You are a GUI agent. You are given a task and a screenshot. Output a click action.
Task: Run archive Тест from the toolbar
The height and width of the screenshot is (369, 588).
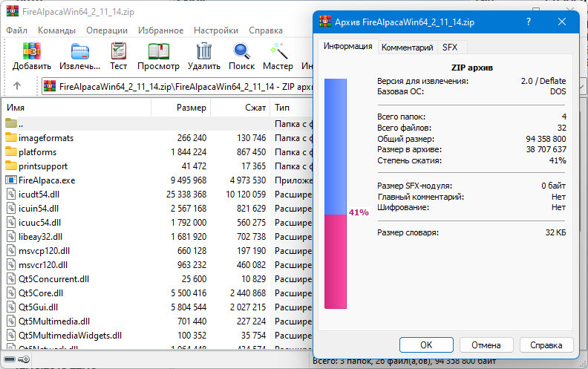119,51
